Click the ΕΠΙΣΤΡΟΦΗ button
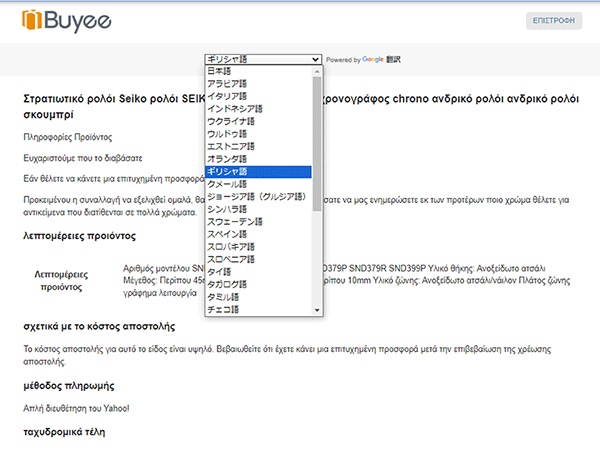 554,21
